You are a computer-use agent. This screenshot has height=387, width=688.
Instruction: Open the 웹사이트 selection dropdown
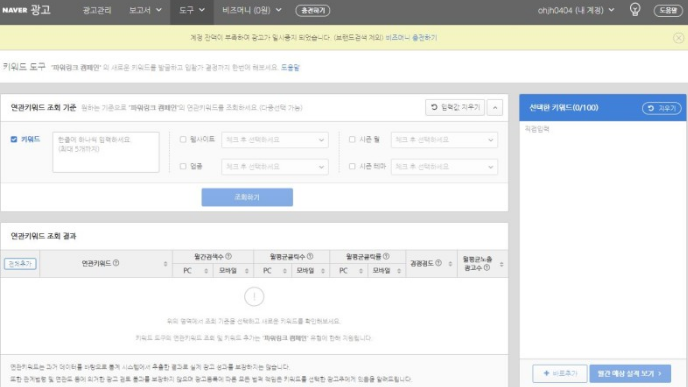click(x=275, y=140)
